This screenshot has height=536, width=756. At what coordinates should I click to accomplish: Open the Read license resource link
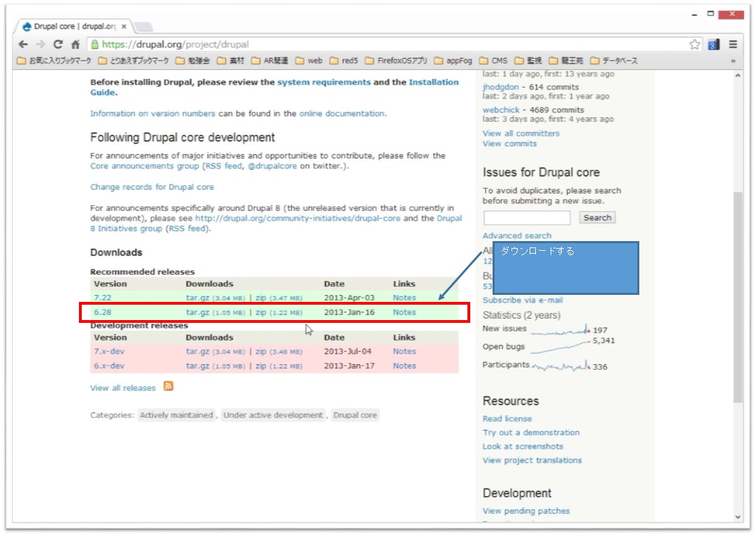(507, 419)
